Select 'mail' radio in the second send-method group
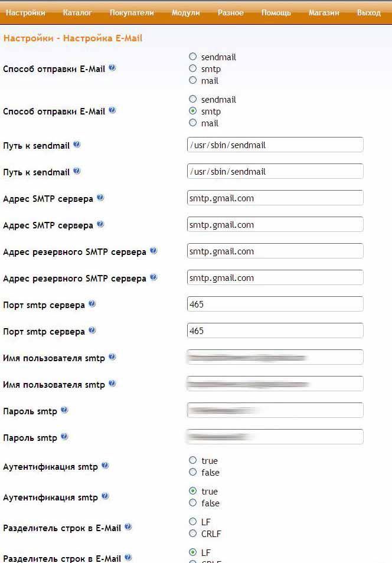 click(x=192, y=123)
